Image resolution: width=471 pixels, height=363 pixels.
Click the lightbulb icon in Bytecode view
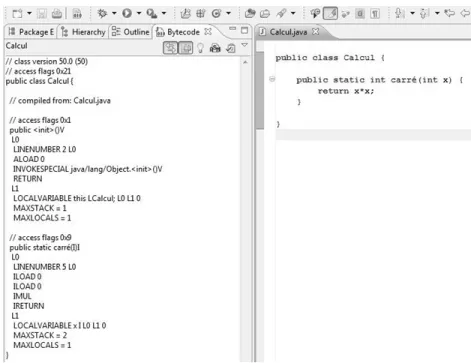pos(200,48)
